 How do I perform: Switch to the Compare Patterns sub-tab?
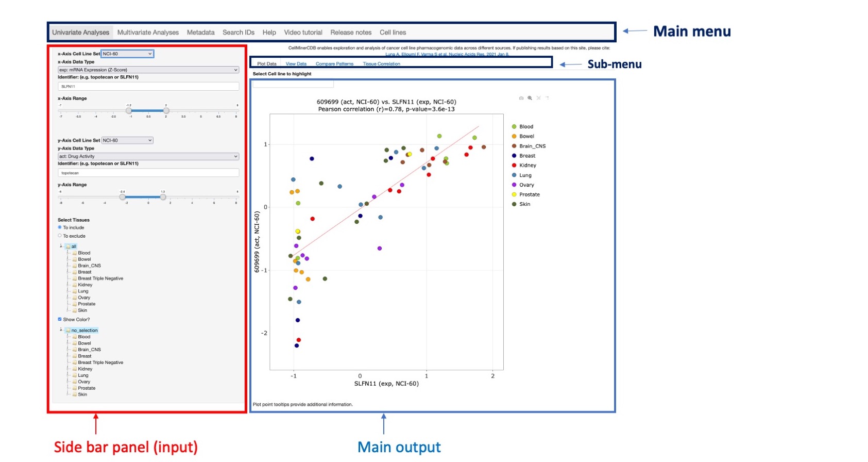334,64
